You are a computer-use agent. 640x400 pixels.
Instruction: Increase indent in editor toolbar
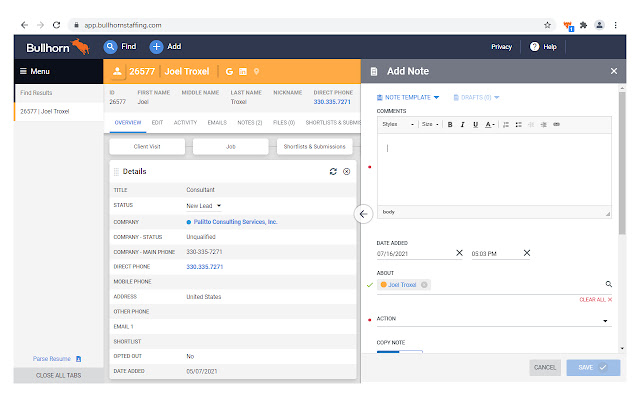544,124
